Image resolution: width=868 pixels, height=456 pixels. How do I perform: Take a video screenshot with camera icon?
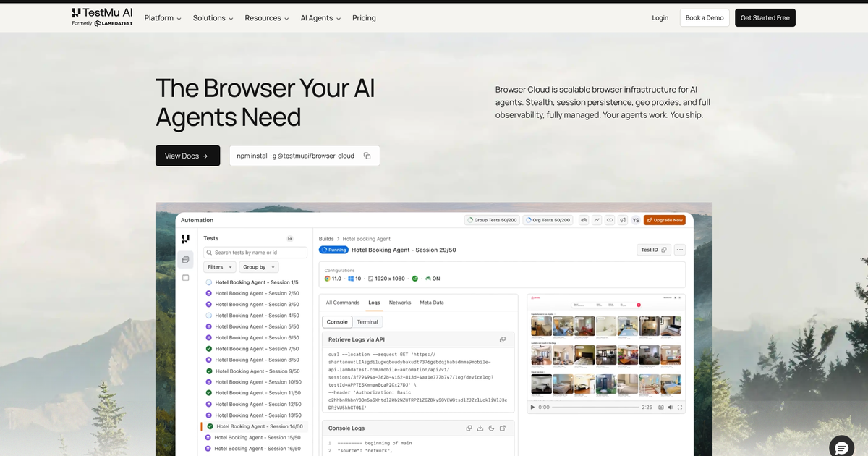pos(660,408)
